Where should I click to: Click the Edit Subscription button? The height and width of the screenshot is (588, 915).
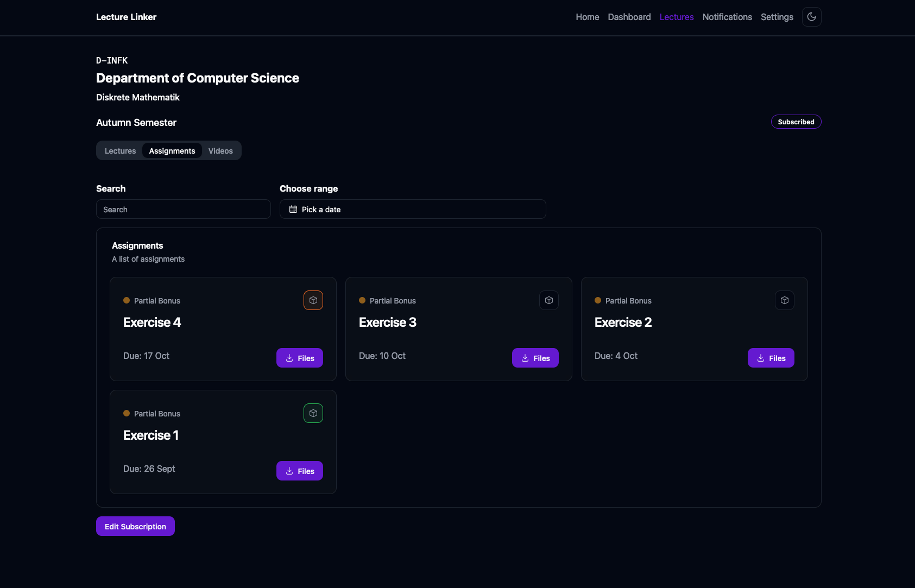point(135,526)
